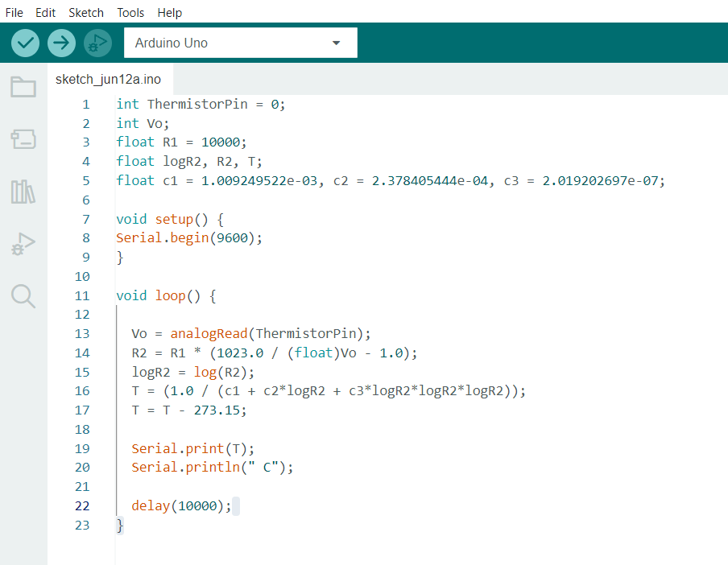Open the Edit menu
The height and width of the screenshot is (565, 728).
coord(45,12)
